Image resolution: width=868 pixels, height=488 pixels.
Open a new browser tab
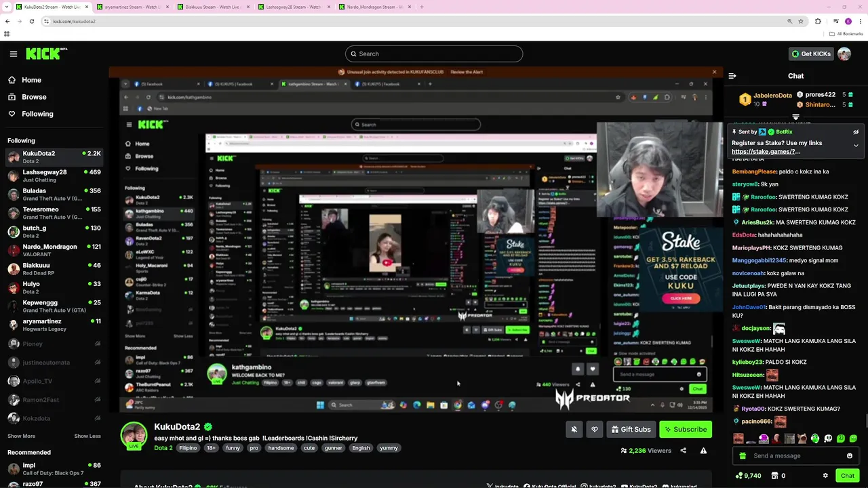click(422, 7)
